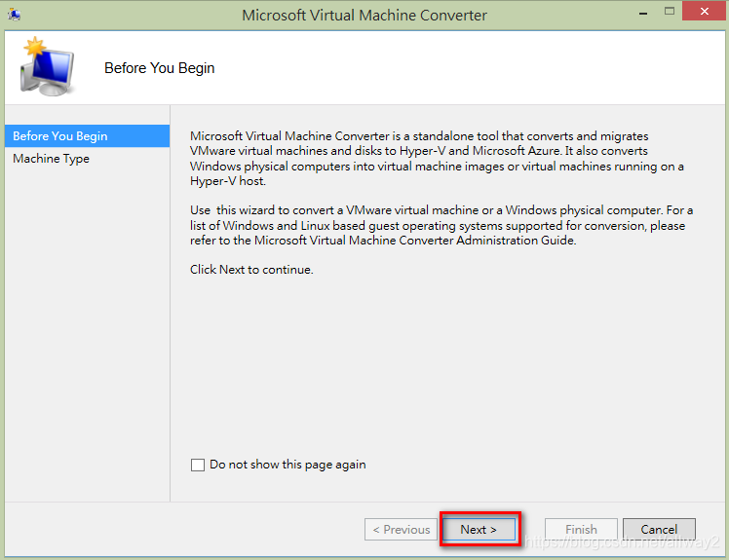Open the 'Machine Type' step
The width and height of the screenshot is (729, 560).
(87, 159)
